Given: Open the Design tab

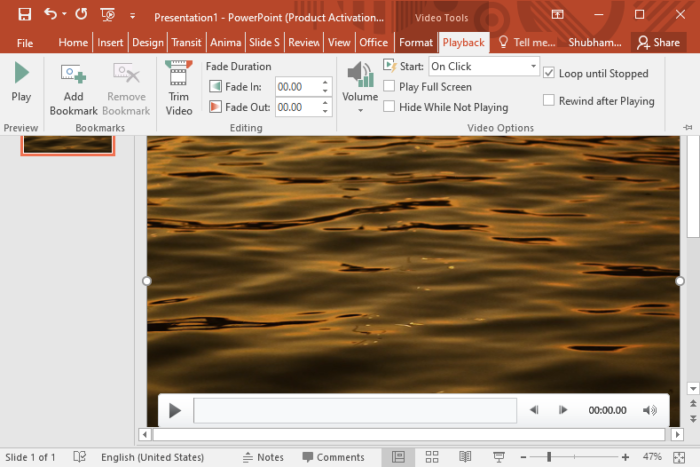Looking at the screenshot, I should coord(148,42).
